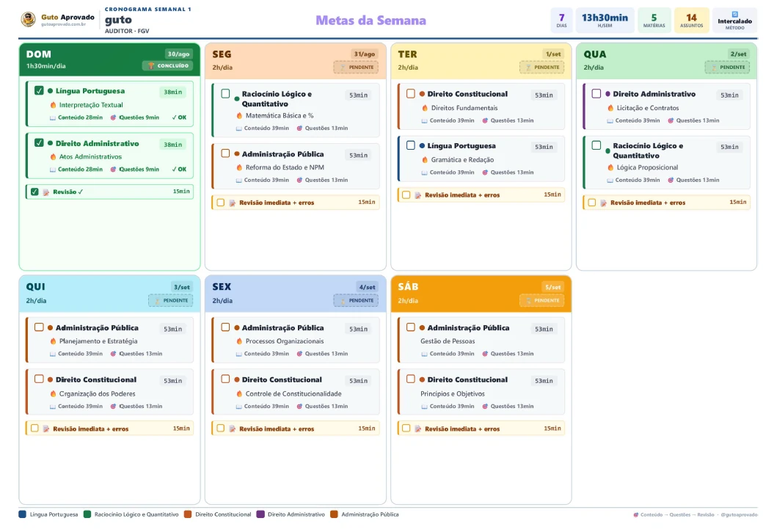774x532 pixels.
Task: Click the target icon in Footer Conteúdo → Questões legend
Action: (636, 514)
